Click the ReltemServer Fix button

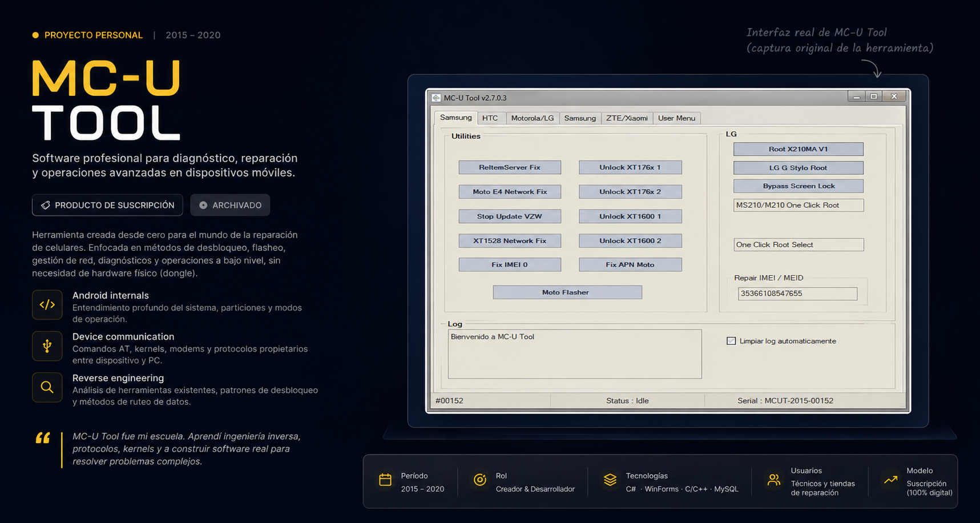tap(510, 167)
